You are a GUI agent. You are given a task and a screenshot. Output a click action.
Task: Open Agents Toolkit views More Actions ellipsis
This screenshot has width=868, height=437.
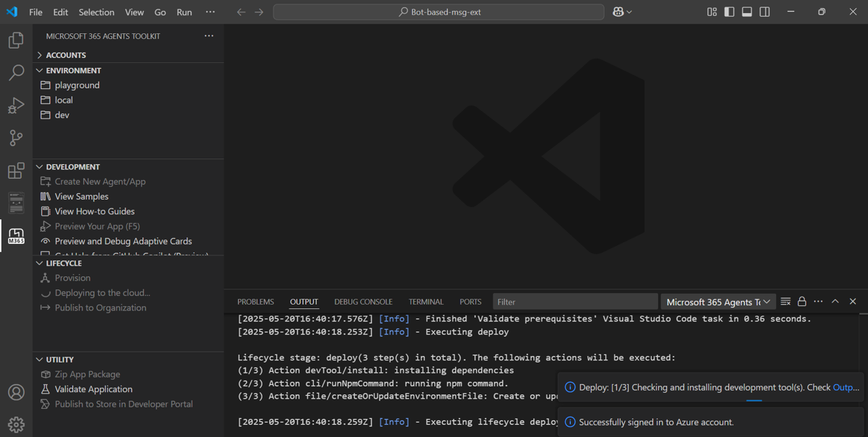(x=209, y=36)
